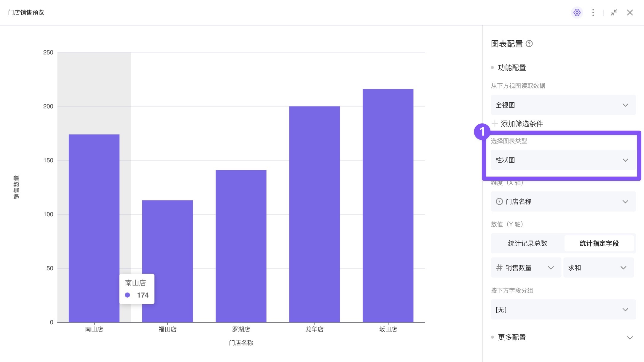Click the 坂田店 bar in the chart
This screenshot has height=362, width=644.
tap(388, 205)
